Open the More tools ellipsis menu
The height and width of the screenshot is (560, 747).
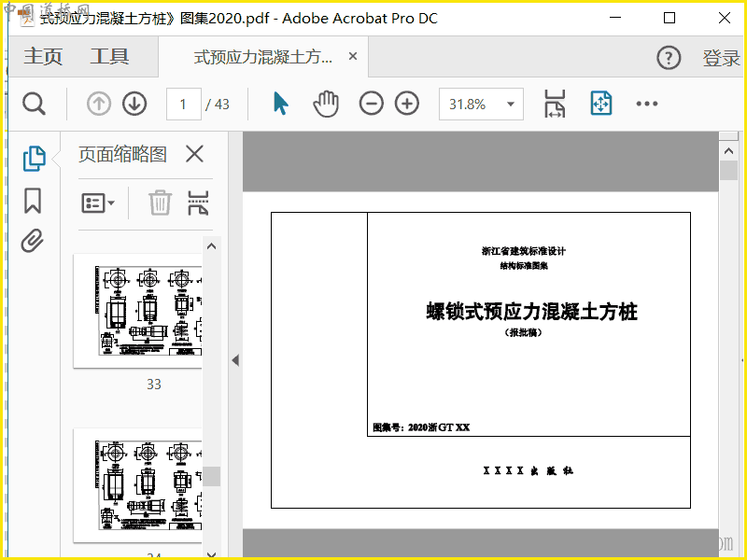[x=647, y=104]
